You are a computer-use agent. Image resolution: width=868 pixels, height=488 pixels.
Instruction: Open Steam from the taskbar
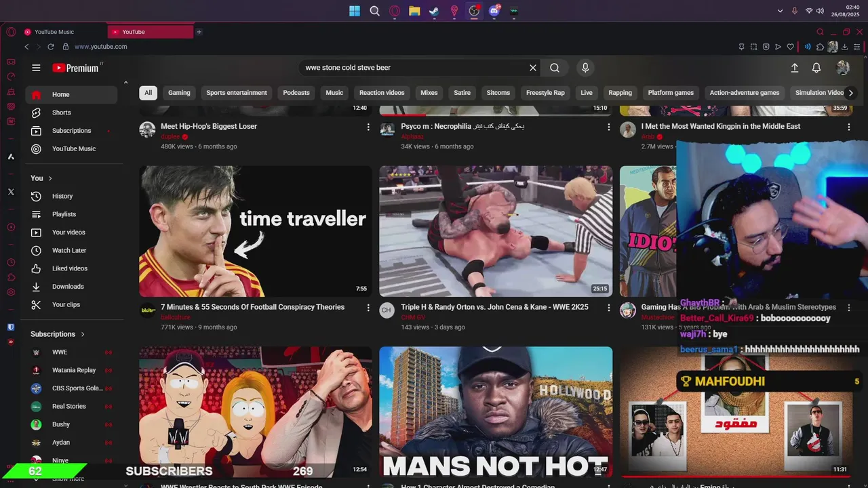(x=434, y=11)
